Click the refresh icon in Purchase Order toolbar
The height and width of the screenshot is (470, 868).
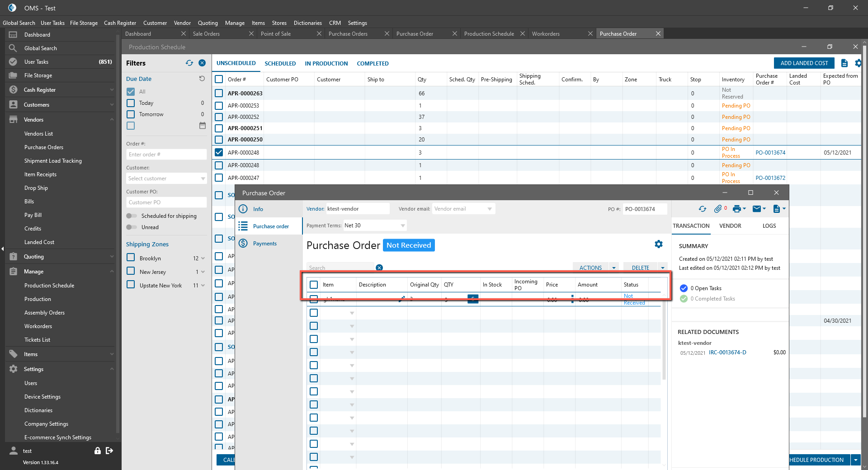click(x=702, y=209)
